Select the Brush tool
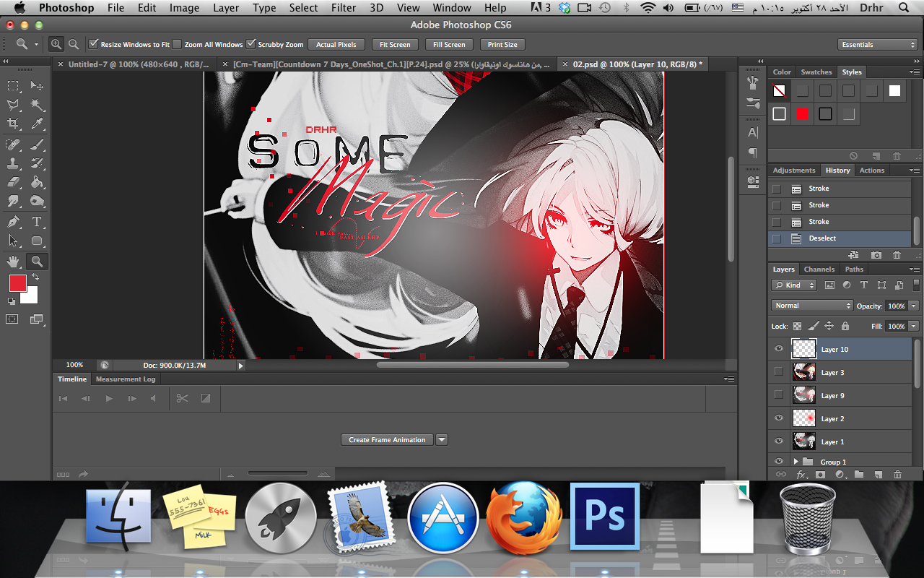The height and width of the screenshot is (578, 924). (37, 144)
